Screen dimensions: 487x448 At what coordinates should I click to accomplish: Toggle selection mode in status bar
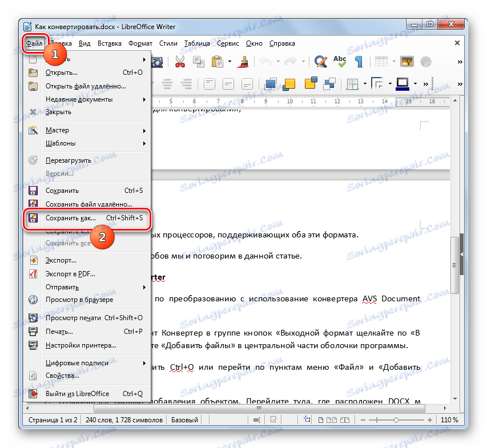256,419
